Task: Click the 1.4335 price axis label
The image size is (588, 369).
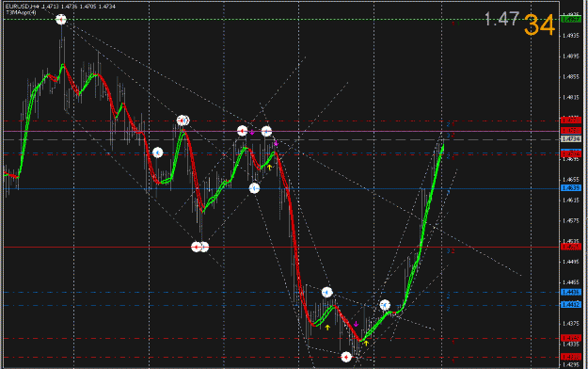Action: (571, 344)
